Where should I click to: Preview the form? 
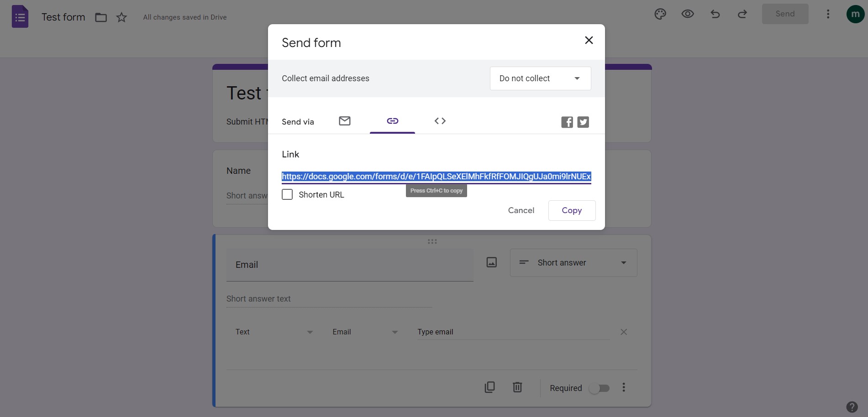click(687, 14)
